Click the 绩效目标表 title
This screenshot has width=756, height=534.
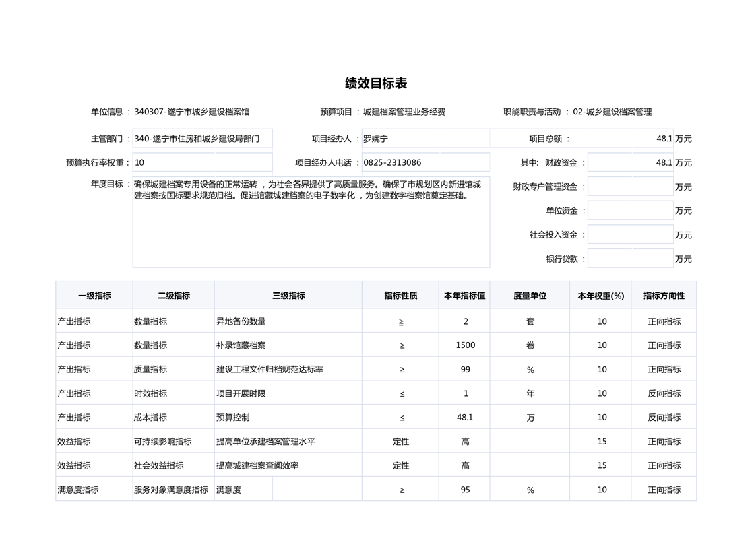click(x=376, y=84)
